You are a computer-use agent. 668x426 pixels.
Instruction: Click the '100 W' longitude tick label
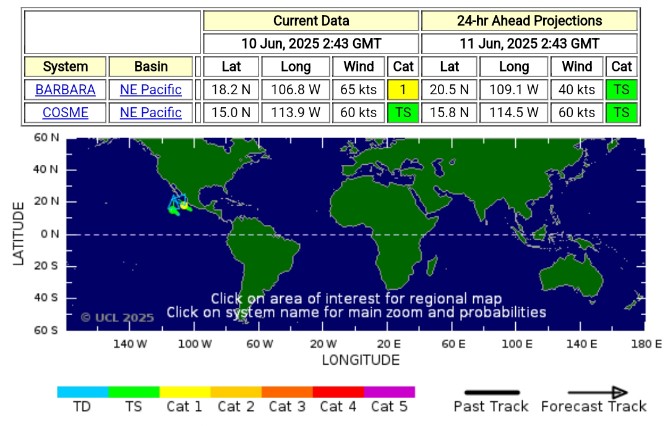pyautogui.click(x=195, y=344)
